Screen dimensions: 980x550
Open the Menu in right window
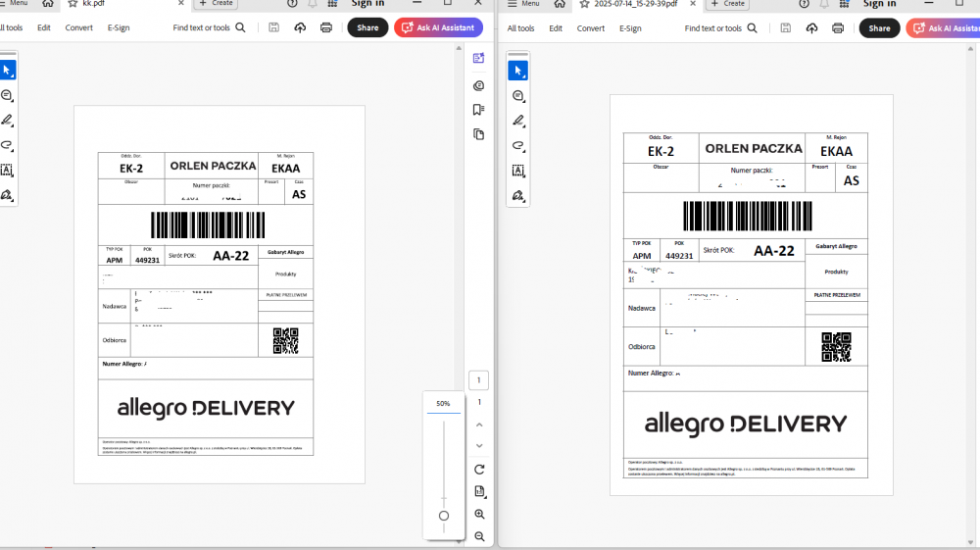523,3
